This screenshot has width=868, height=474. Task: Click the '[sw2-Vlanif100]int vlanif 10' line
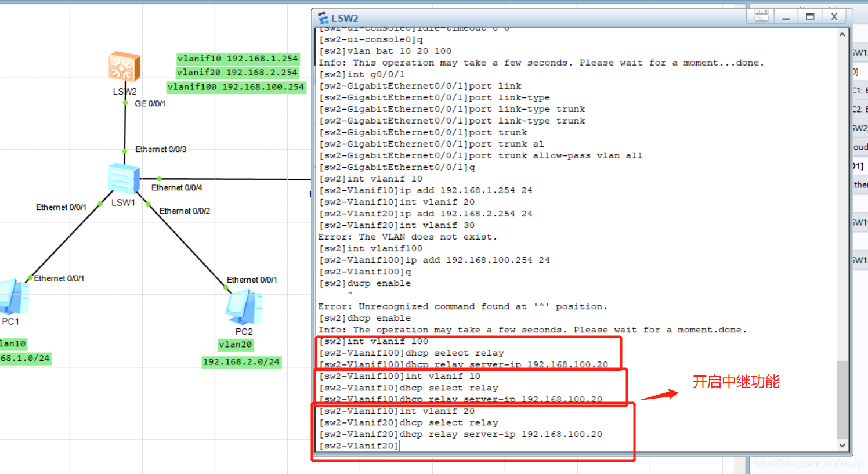tap(399, 376)
